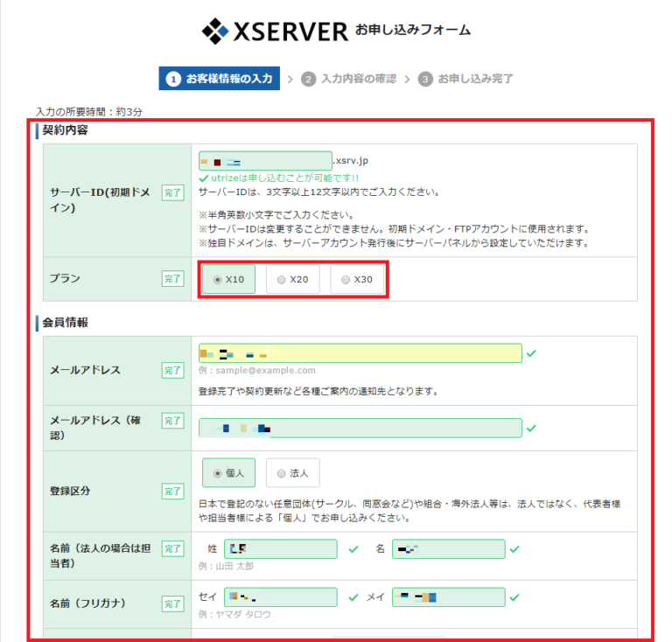Click the メイ furigana input field
This screenshot has height=642, width=672.
[448, 597]
